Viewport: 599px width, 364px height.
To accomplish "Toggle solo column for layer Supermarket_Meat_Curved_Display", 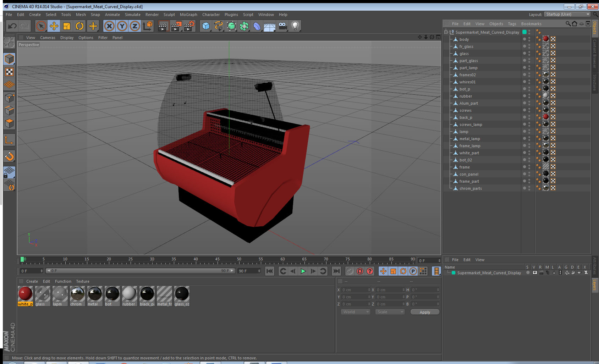I will pos(528,273).
